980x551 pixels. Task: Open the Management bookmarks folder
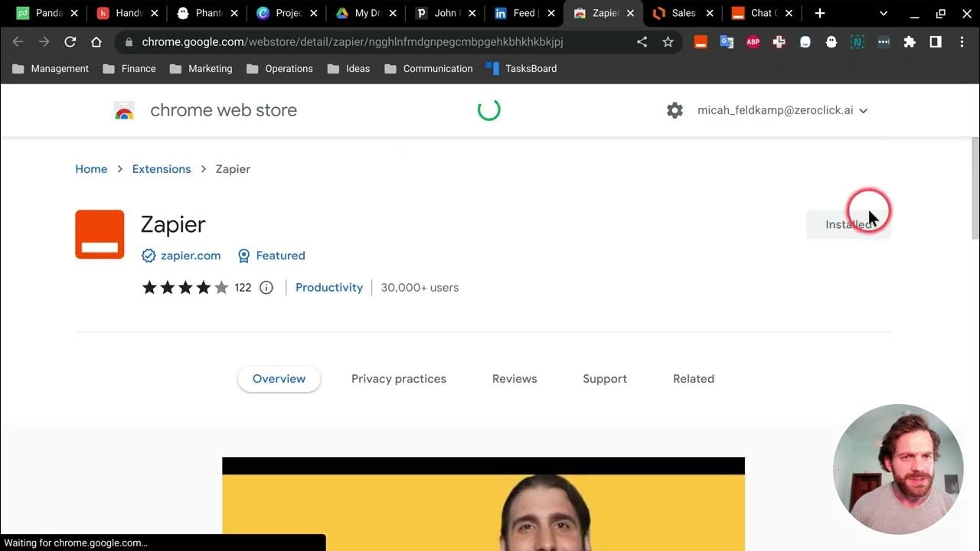(x=51, y=68)
